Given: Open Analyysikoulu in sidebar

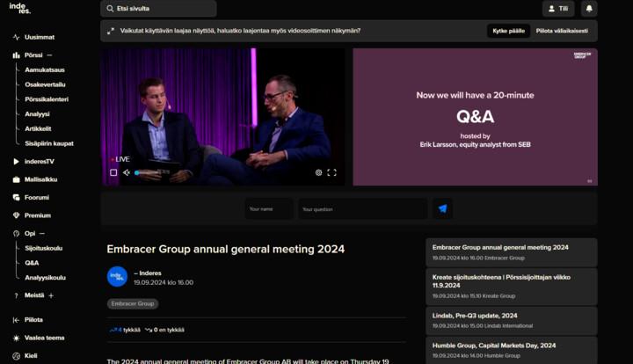Looking at the screenshot, I should [x=45, y=278].
